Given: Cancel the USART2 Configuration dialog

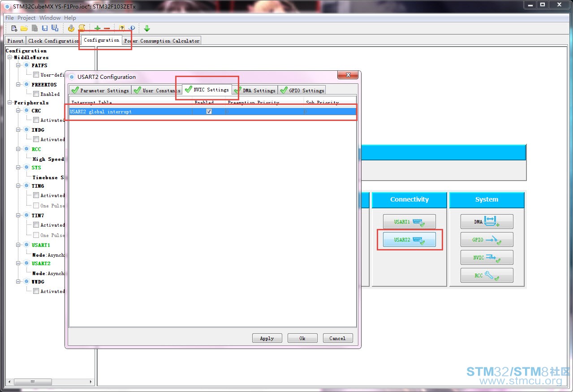Looking at the screenshot, I should tap(337, 338).
